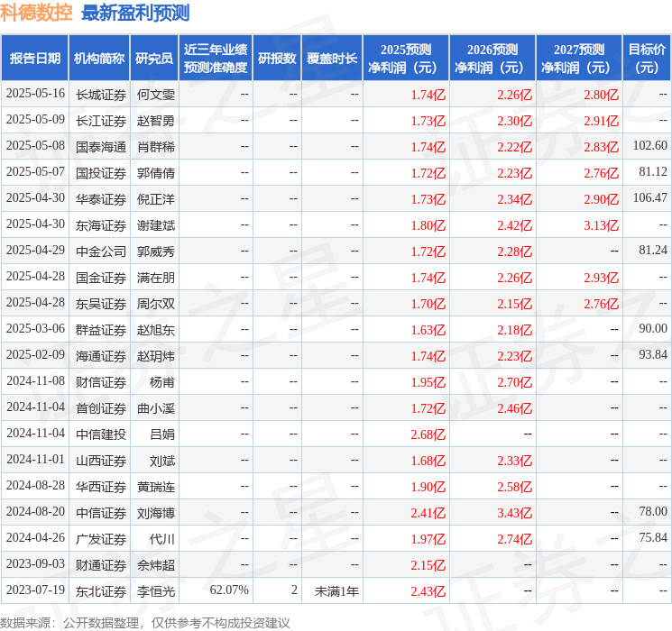Viewport: 672px width, 631px height.
Task: Click the 数据来源 disclaimer footer text
Action: click(145, 622)
